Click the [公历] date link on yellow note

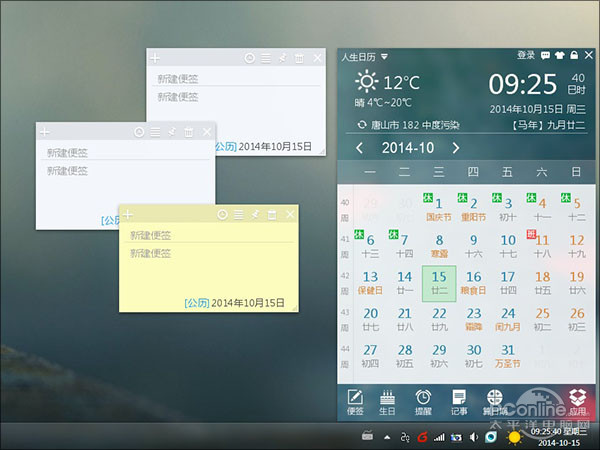coord(197,303)
